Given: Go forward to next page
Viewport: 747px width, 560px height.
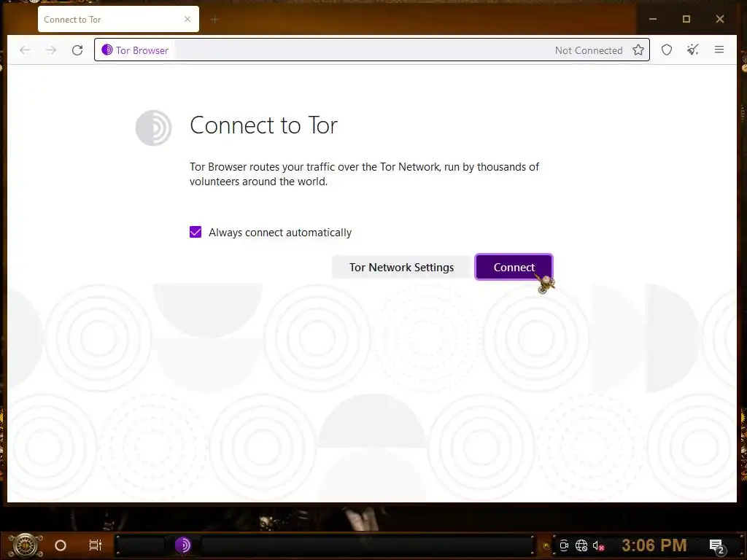Looking at the screenshot, I should point(51,50).
